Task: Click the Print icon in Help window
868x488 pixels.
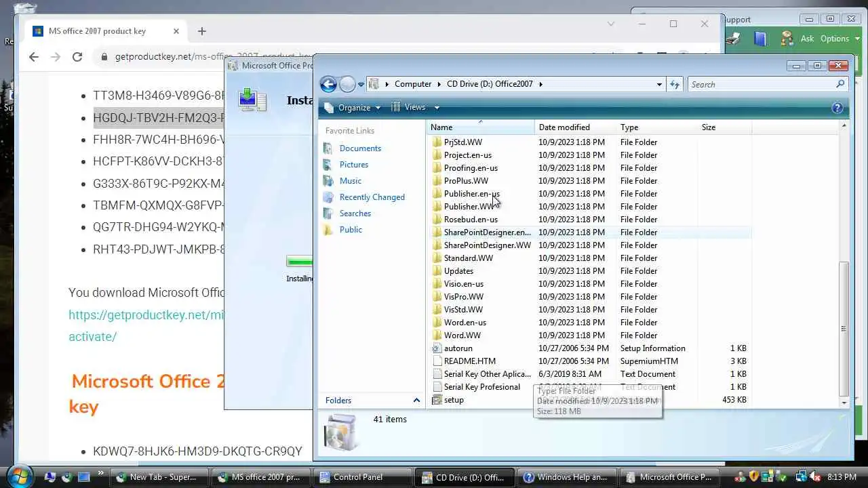Action: click(x=732, y=39)
